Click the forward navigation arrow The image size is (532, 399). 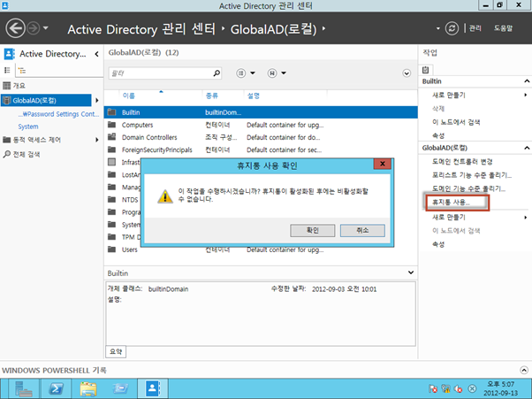point(34,28)
